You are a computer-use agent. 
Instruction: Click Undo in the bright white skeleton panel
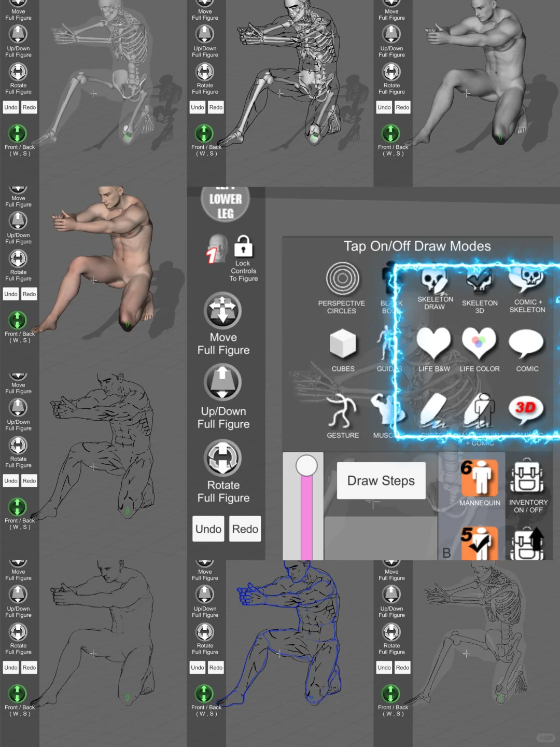[198, 107]
